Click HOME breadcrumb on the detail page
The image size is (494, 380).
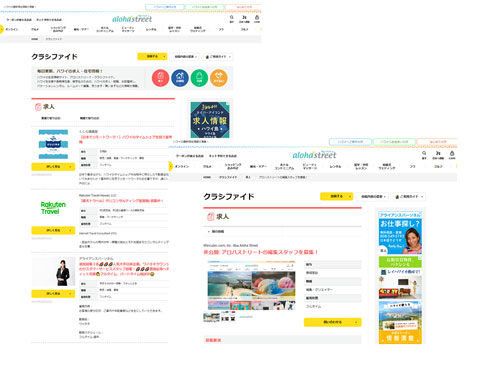click(207, 177)
